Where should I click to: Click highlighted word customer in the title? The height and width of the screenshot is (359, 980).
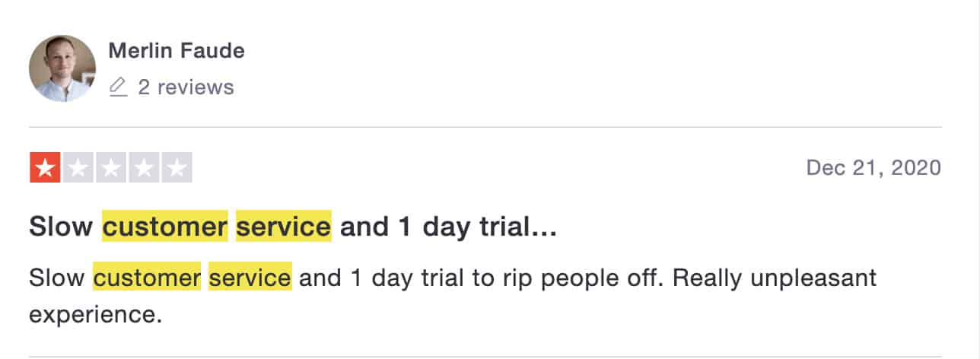pos(165,227)
